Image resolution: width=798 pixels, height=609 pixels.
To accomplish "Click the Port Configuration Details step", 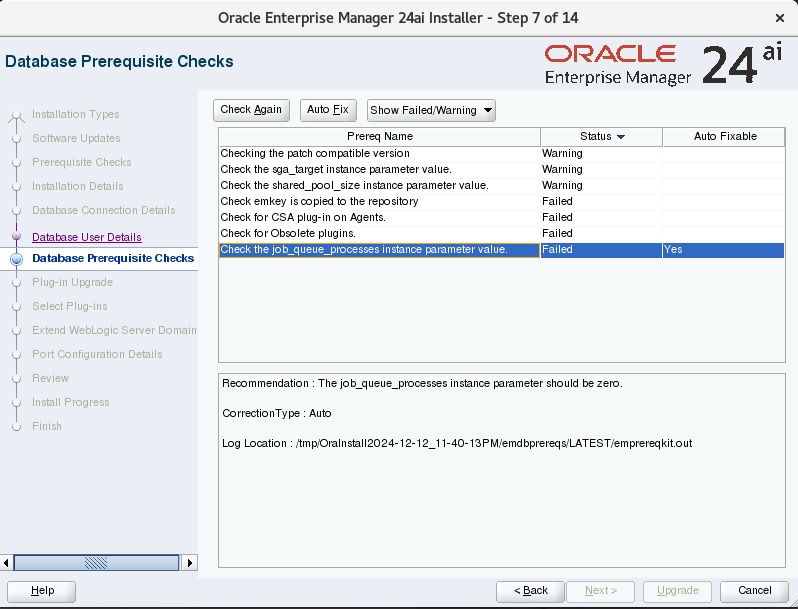I will click(x=97, y=354).
